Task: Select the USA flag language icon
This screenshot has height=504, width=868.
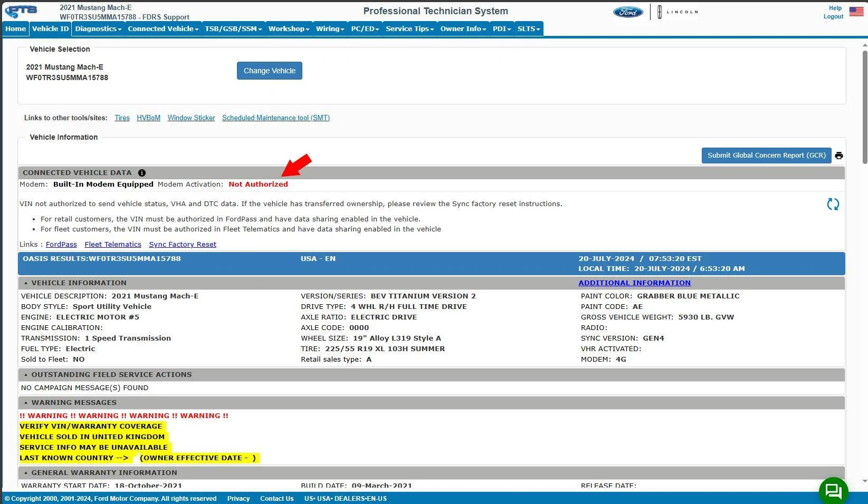Action: [x=856, y=11]
